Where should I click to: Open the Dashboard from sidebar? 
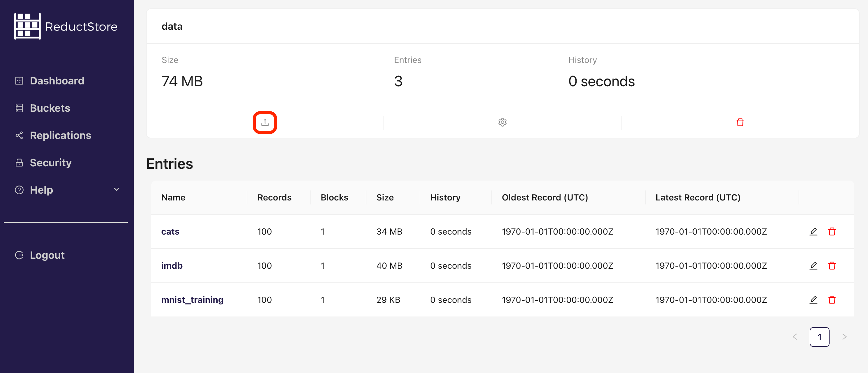pos(57,81)
